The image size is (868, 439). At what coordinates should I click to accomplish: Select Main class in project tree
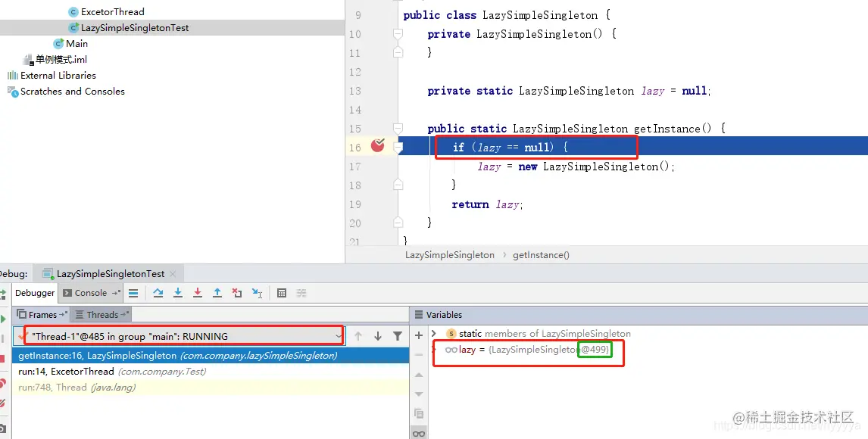pyautogui.click(x=70, y=44)
